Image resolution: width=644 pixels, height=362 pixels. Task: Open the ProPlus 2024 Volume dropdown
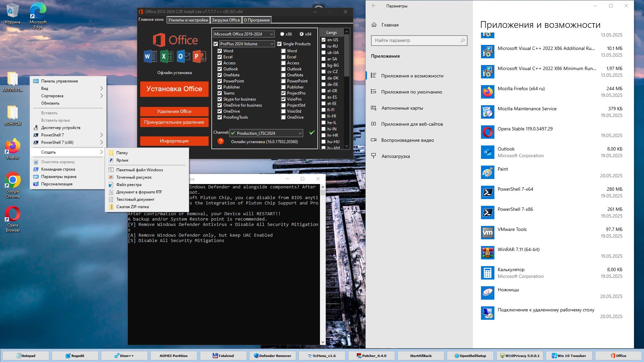[247, 44]
